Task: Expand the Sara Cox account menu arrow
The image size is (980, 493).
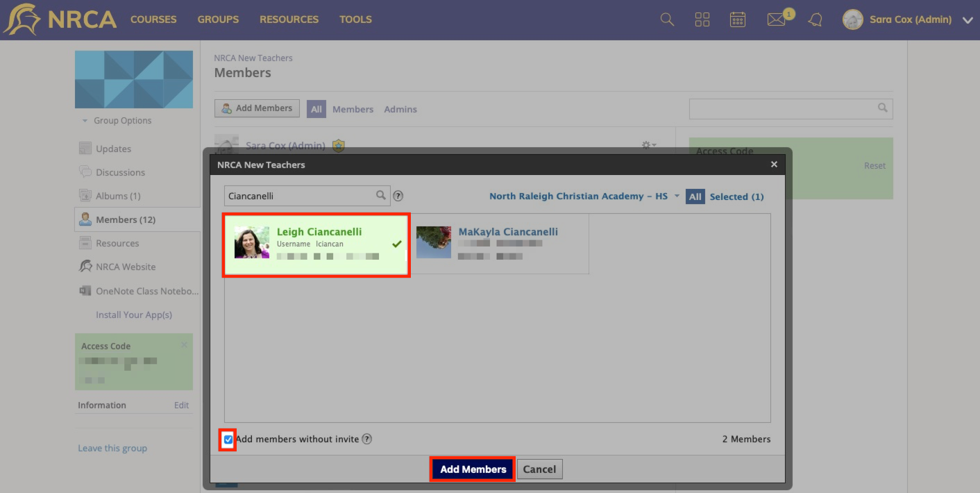Action: [968, 20]
